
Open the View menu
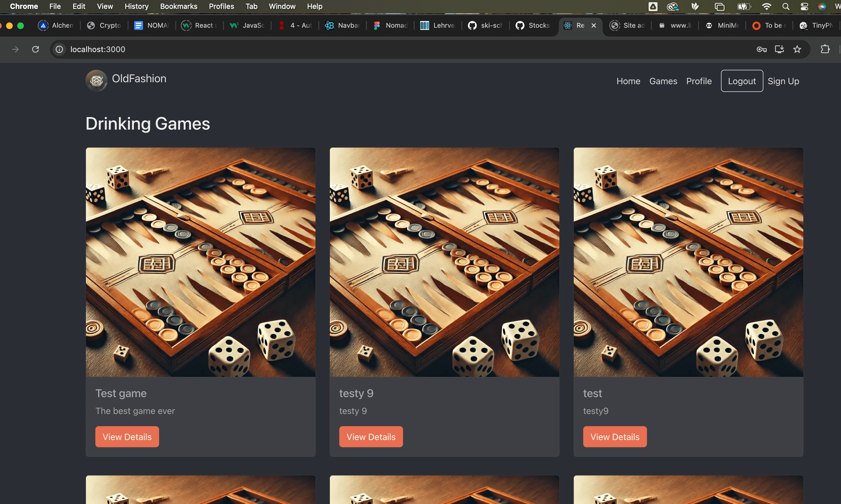pos(105,6)
